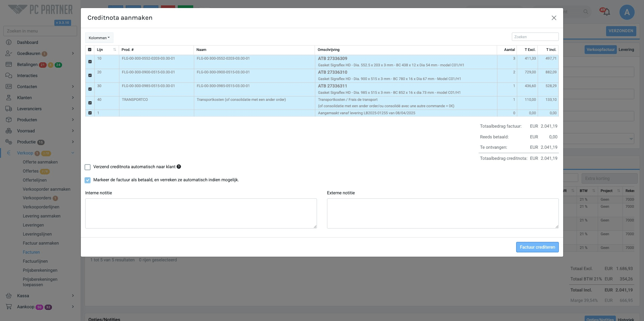Screen dimensions: 644x321
Task: Click the VERZONDEN status button
Action: pyautogui.click(x=621, y=31)
